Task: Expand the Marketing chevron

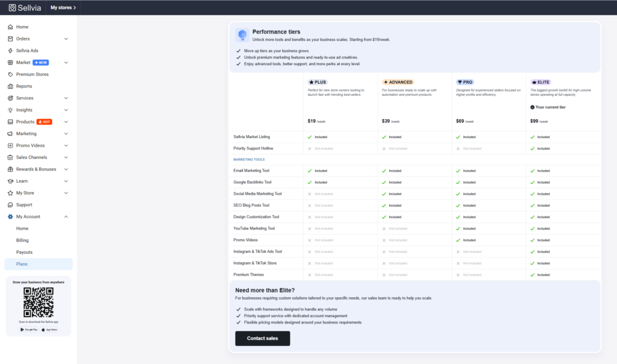Action: tap(66, 133)
